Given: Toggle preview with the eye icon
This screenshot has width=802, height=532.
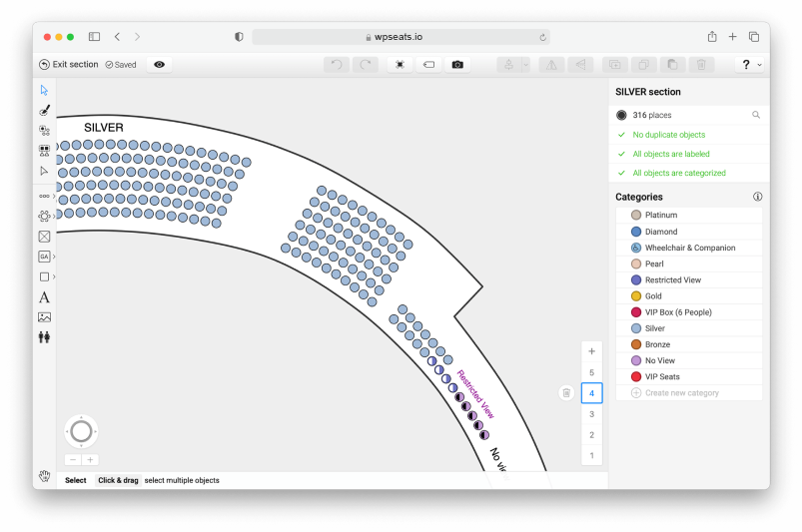Looking at the screenshot, I should tap(159, 65).
